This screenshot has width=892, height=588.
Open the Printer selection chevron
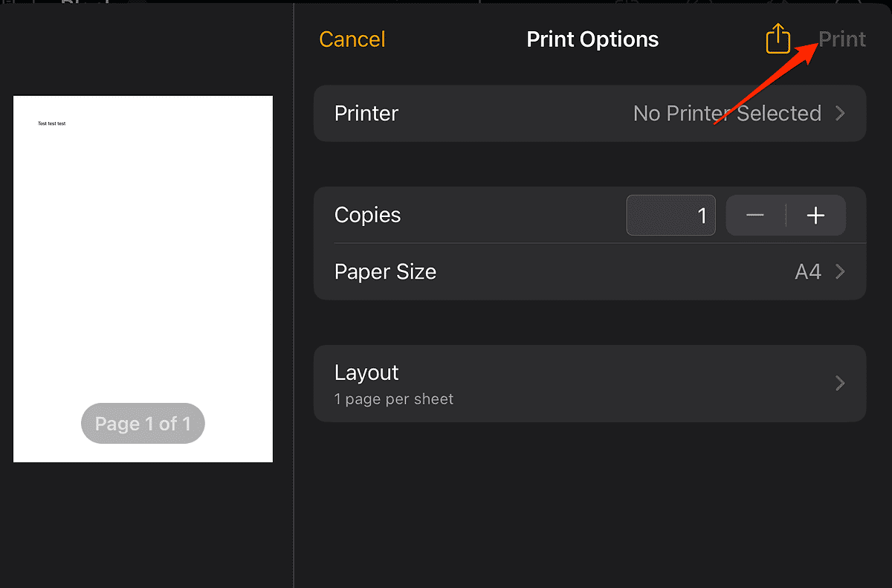point(841,113)
